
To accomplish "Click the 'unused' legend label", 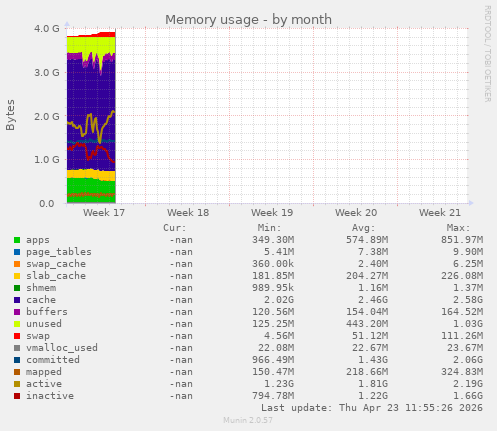I will tap(44, 324).
